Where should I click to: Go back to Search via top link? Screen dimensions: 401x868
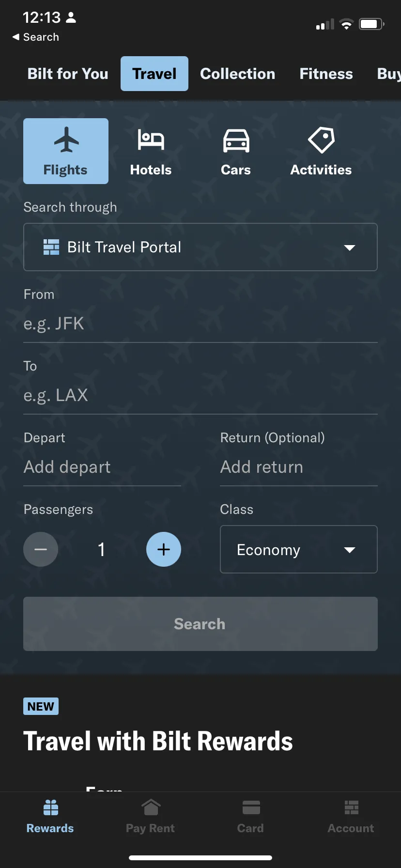tap(36, 37)
